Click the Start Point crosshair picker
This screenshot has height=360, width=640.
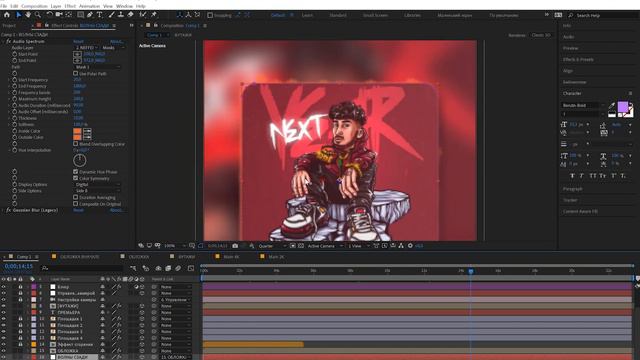click(x=78, y=54)
